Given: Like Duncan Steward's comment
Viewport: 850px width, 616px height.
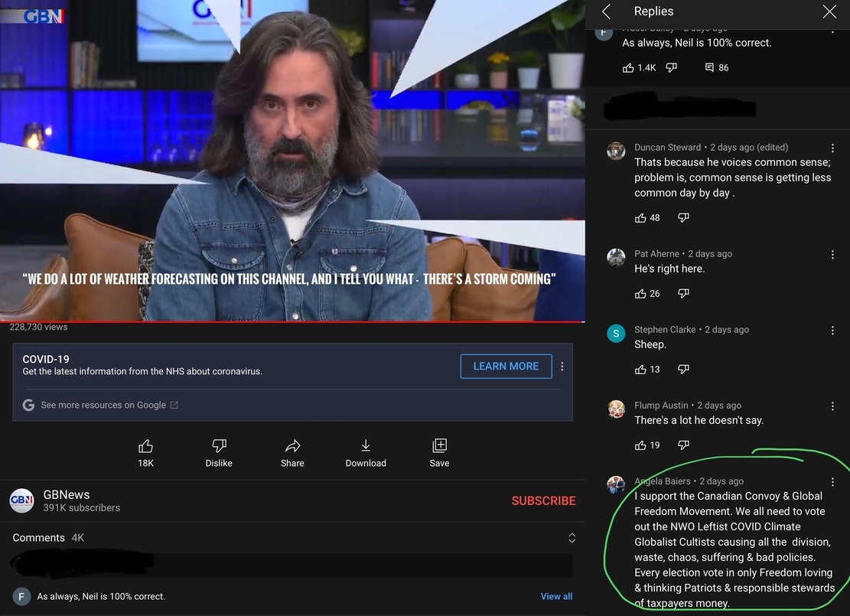Looking at the screenshot, I should pyautogui.click(x=640, y=218).
